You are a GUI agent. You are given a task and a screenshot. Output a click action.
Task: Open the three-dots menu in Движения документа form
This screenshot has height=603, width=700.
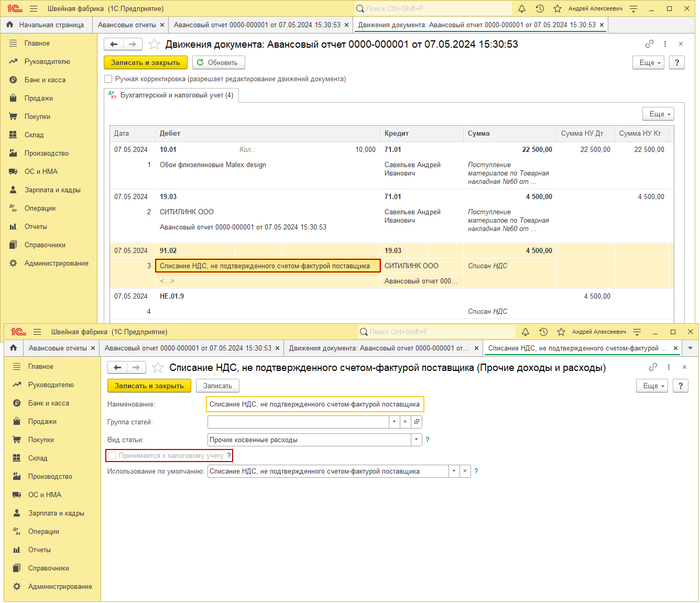[x=665, y=44]
